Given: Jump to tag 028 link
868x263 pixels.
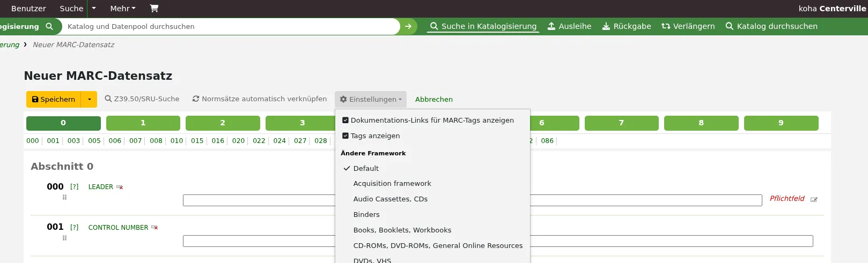Looking at the screenshot, I should click(321, 141).
